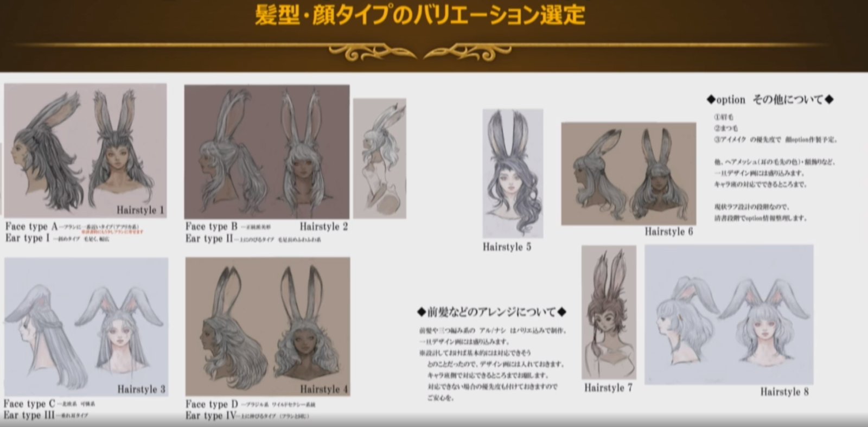Click the 'Face type D' label
Image resolution: width=868 pixels, height=427 pixels.
pos(212,404)
